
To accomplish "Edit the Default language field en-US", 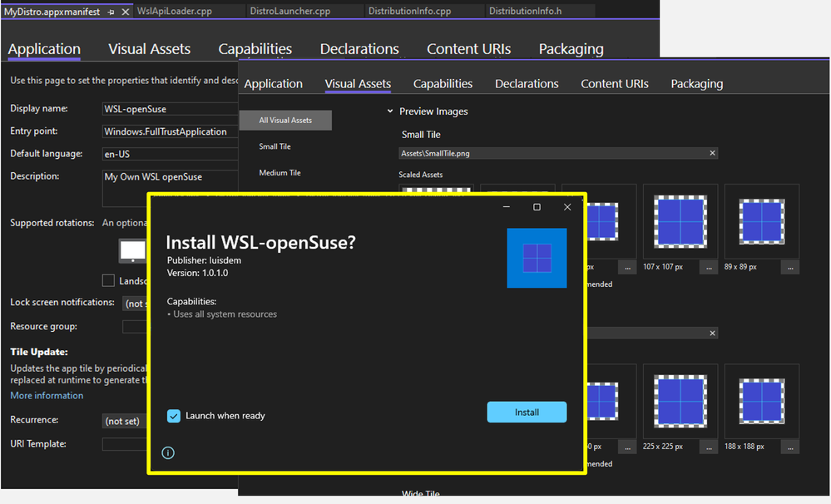I will coord(170,154).
